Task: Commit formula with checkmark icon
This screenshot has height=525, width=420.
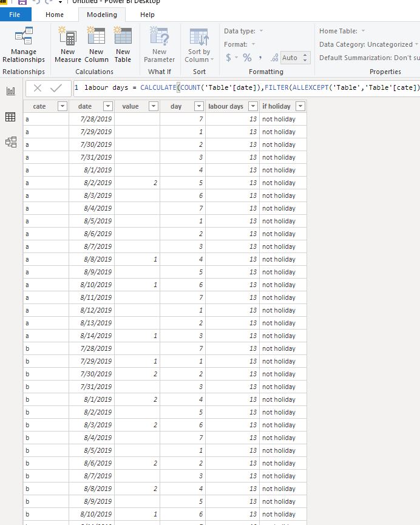Action: click(56, 88)
